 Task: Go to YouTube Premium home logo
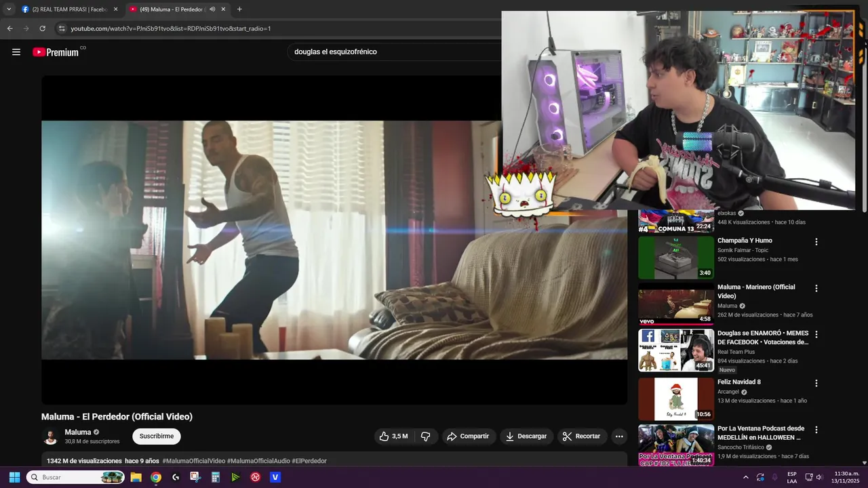click(x=56, y=52)
